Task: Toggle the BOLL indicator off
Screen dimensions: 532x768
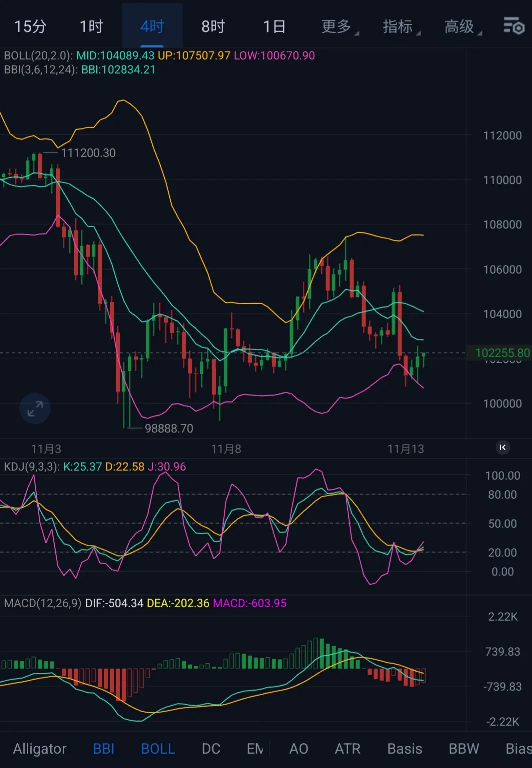Action: (x=158, y=748)
